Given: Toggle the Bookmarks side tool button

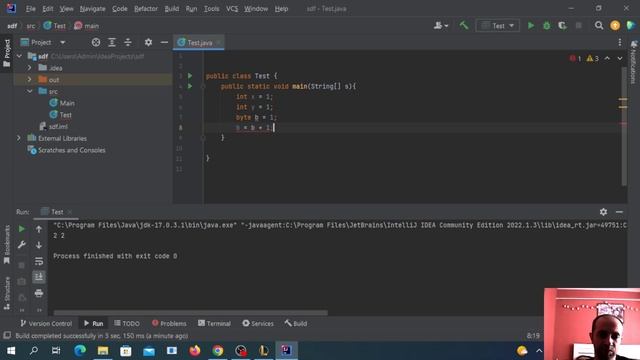Looking at the screenshot, I should pyautogui.click(x=7, y=245).
